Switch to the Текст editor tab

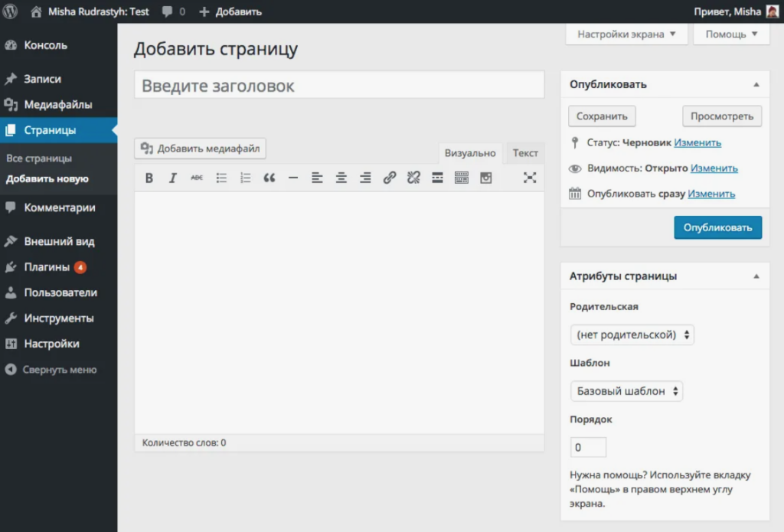(x=525, y=153)
